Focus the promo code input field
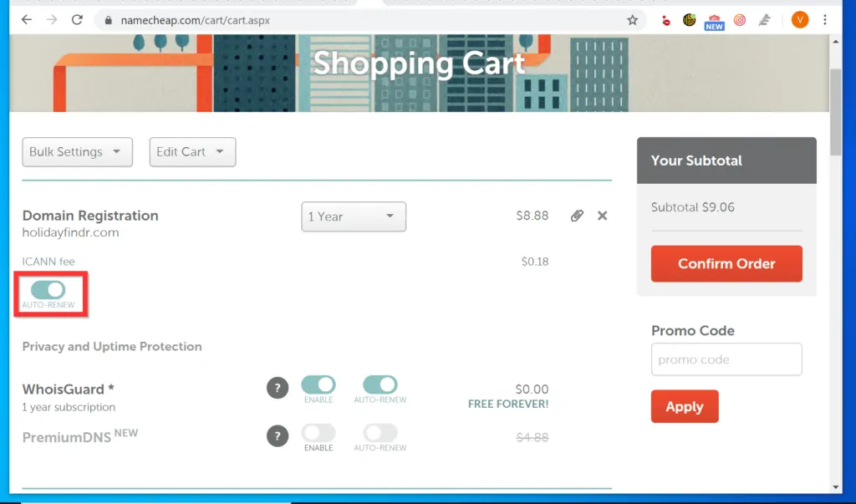856x504 pixels. 726,359
